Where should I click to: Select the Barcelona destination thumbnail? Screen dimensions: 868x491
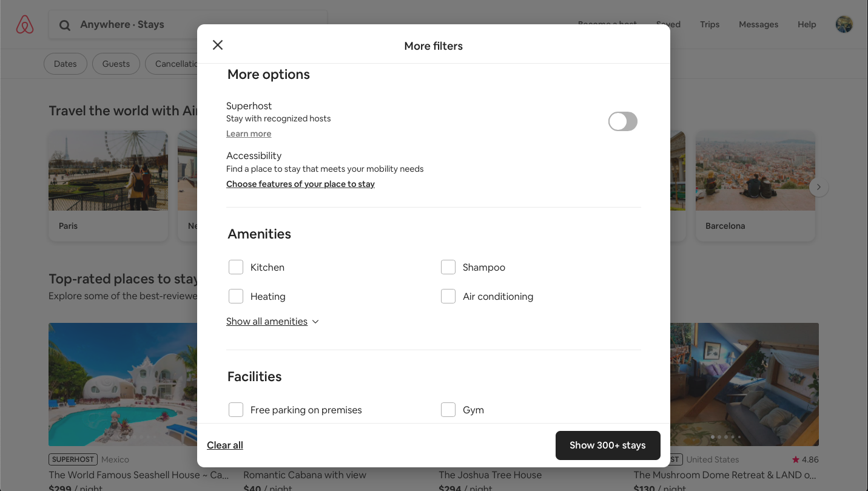coord(755,171)
